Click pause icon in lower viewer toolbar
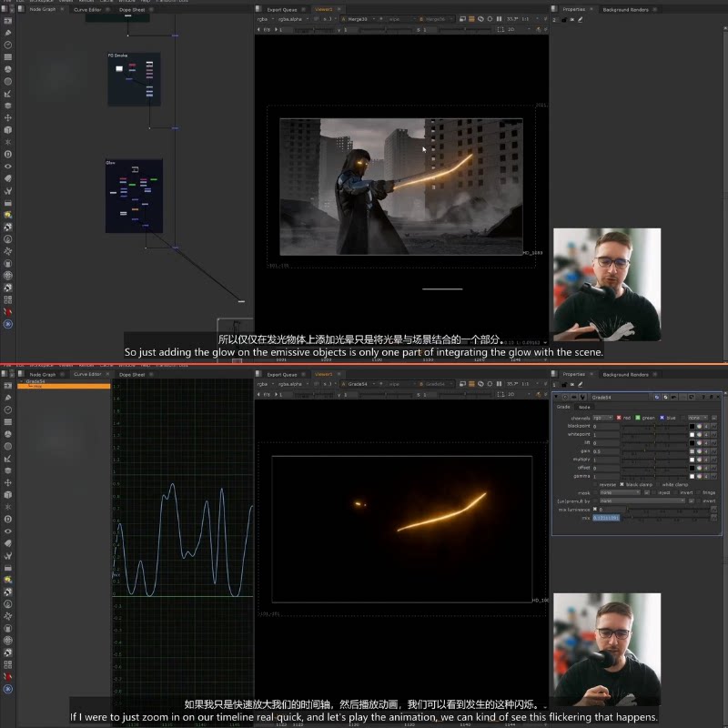728x728 pixels. (499, 384)
